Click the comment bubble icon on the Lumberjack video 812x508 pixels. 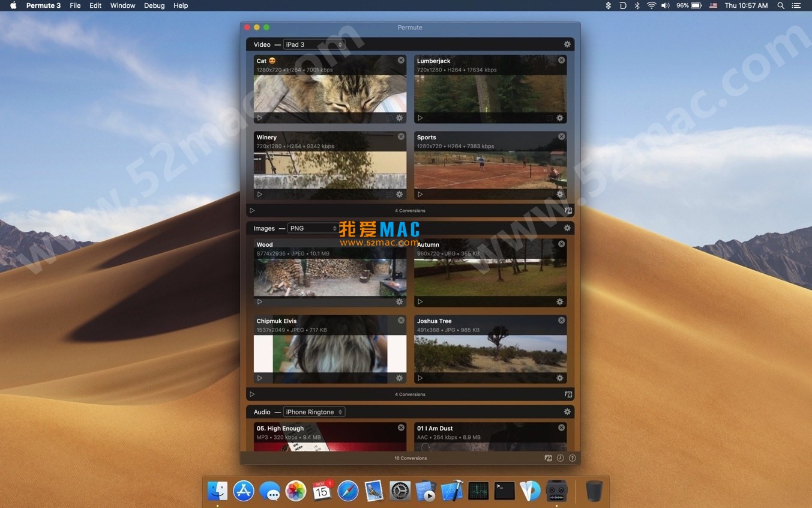point(549,118)
